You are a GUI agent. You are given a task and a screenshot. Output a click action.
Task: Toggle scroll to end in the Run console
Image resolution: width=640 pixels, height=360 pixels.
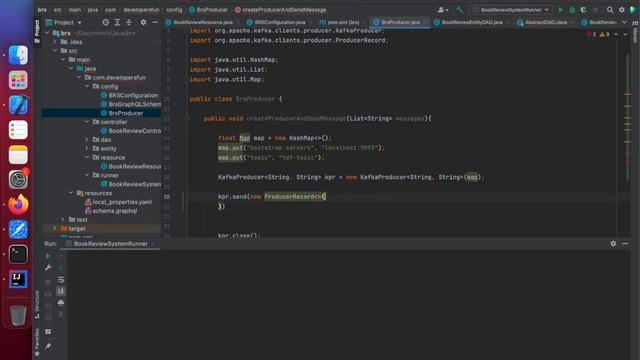61,291
